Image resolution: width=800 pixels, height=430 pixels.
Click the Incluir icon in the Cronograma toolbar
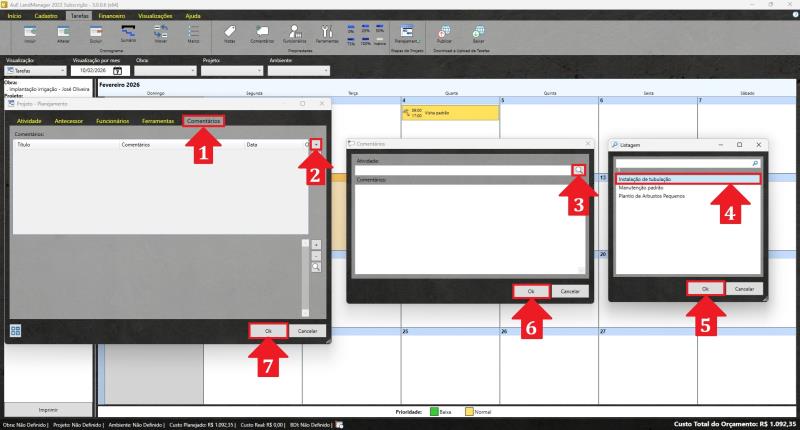pyautogui.click(x=30, y=32)
